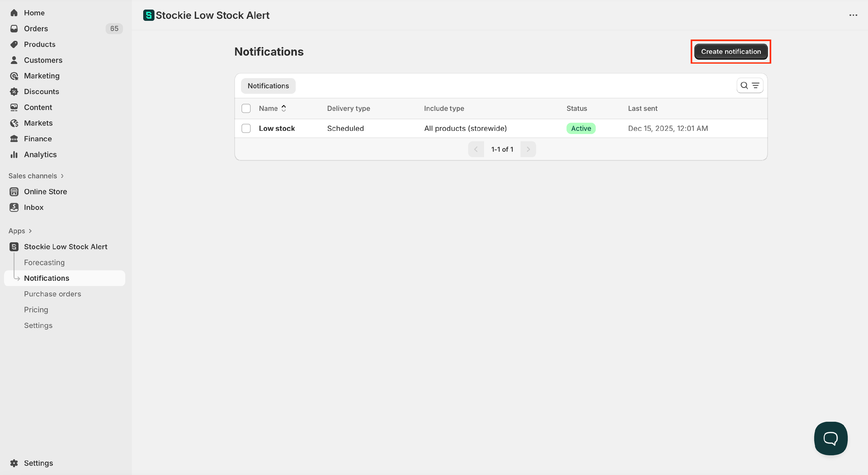Viewport: 868px width, 475px height.
Task: Click the Discounts icon
Action: tap(14, 92)
